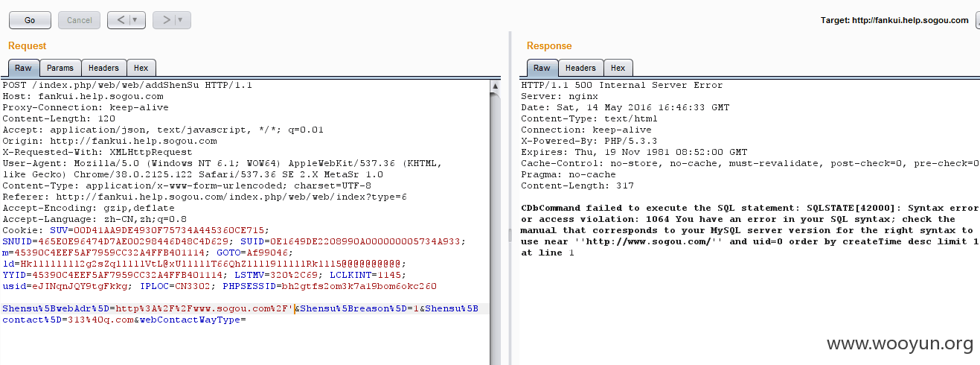980x365 pixels.
Task: Click the Cache-Control response header line
Action: click(750, 163)
